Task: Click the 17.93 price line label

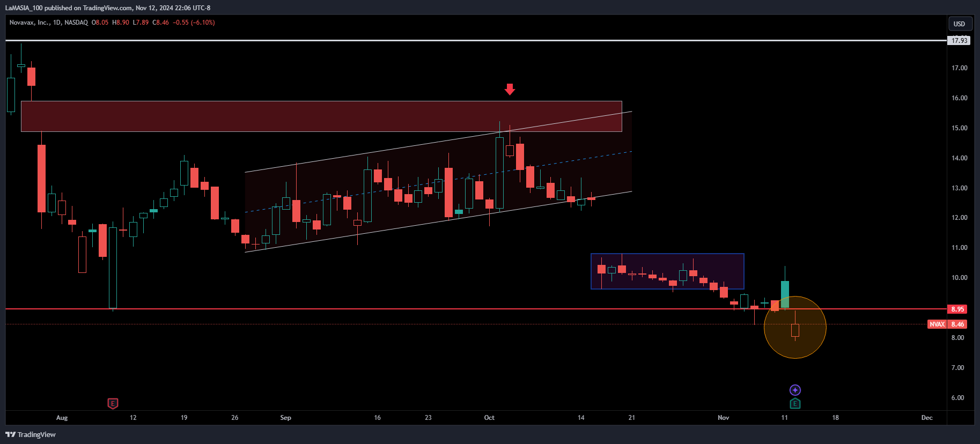Action: (959, 40)
